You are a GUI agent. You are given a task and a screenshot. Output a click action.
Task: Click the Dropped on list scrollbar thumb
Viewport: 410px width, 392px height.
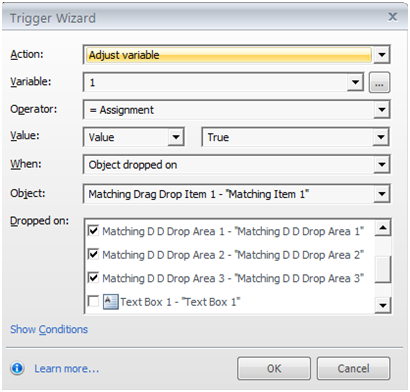coord(383,269)
